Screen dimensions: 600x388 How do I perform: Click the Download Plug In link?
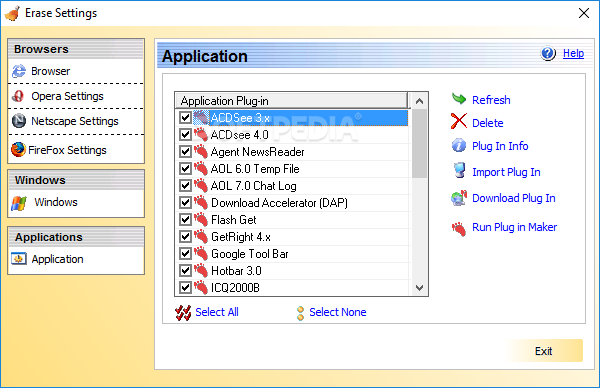click(x=514, y=198)
